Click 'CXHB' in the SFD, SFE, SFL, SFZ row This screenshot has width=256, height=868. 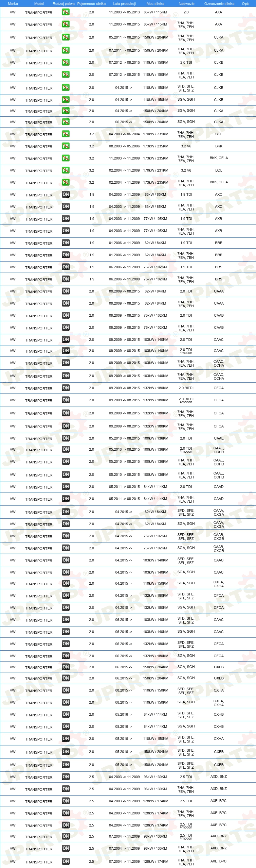218,715
